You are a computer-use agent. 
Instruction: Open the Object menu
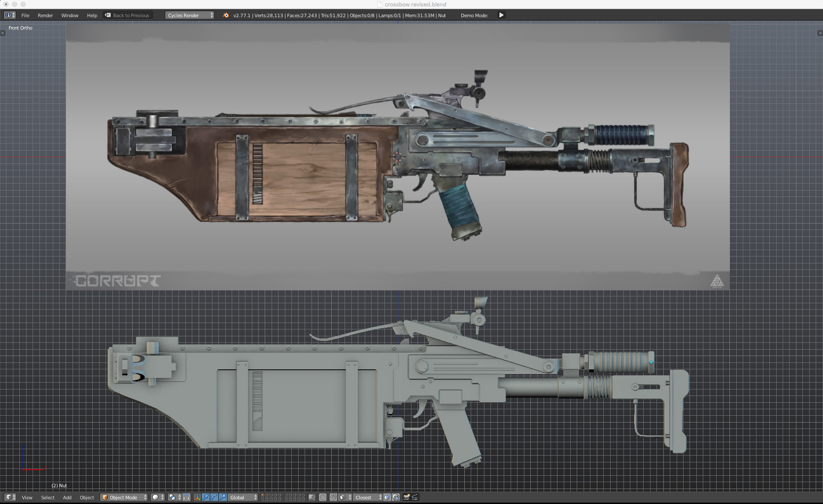[87, 498]
